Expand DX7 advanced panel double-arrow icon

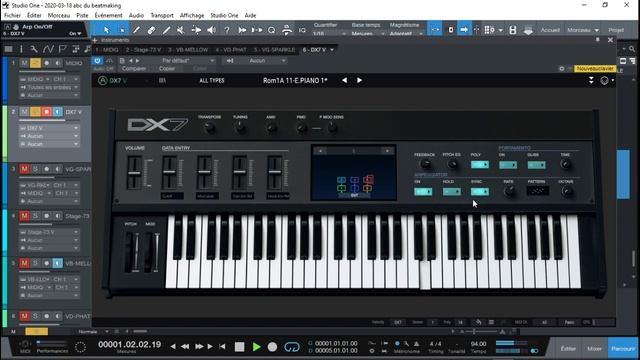[x=591, y=80]
